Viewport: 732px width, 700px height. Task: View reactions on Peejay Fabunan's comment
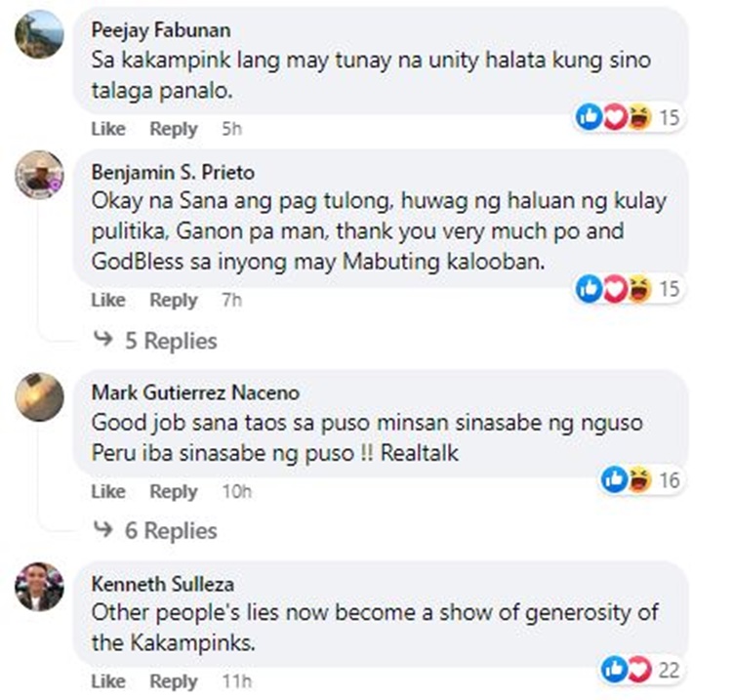pyautogui.click(x=628, y=117)
